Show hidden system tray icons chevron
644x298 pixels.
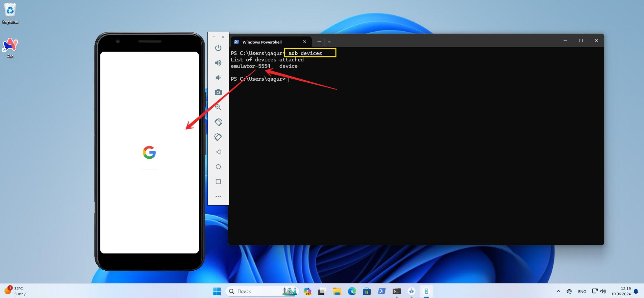coord(558,291)
